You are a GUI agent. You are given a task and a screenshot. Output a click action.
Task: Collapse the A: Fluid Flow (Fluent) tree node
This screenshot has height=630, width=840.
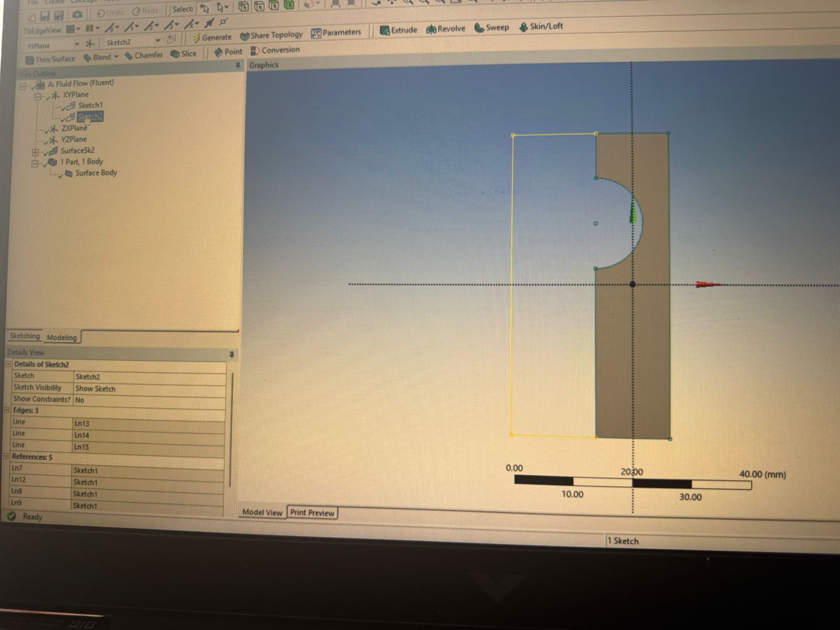pos(23,86)
